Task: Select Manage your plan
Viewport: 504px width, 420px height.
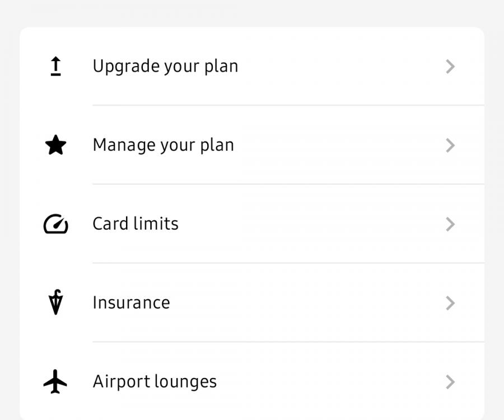Action: (164, 144)
